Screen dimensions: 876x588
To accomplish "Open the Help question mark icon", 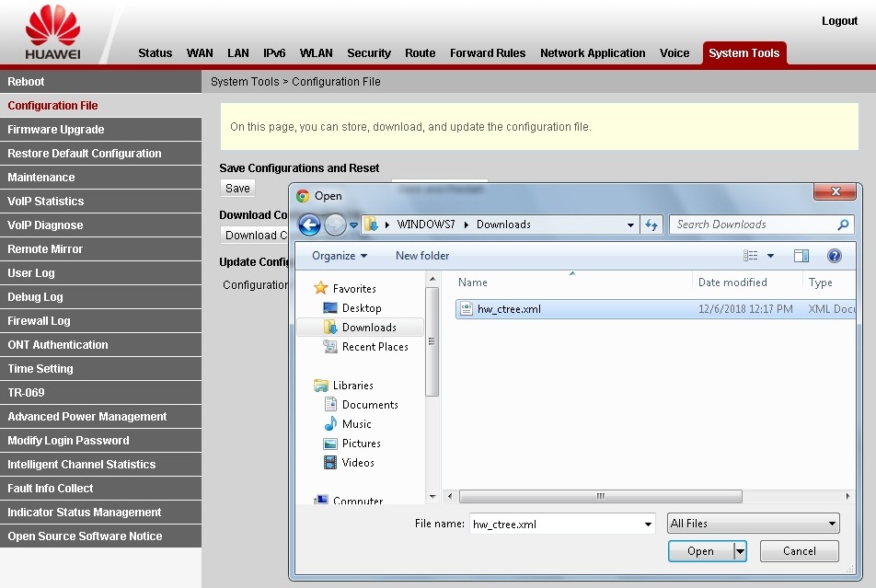I will (x=835, y=256).
